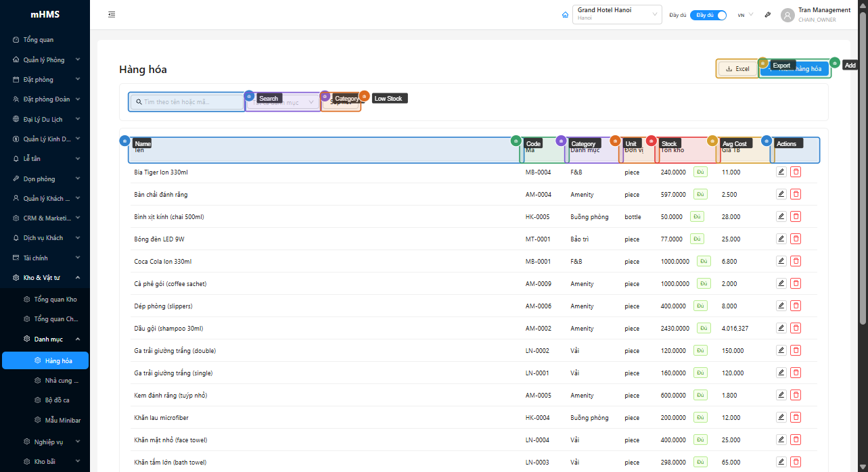The image size is (868, 472).
Task: Click the wrench tool icon in header
Action: coord(768,15)
